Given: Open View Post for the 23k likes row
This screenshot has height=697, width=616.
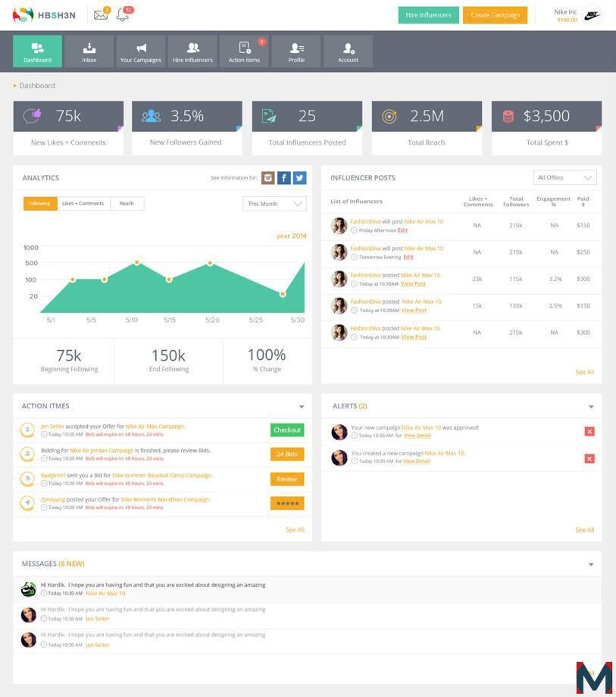Looking at the screenshot, I should coord(414,283).
